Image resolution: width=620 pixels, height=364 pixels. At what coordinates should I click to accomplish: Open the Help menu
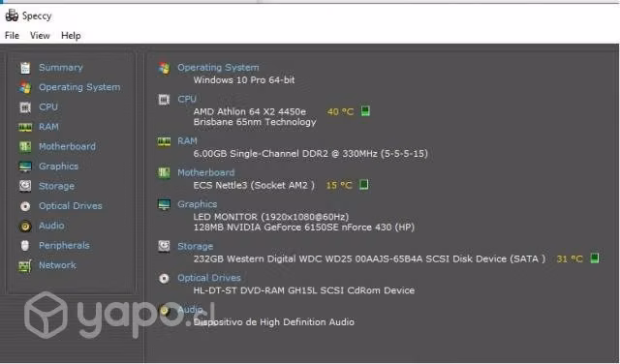tap(71, 36)
